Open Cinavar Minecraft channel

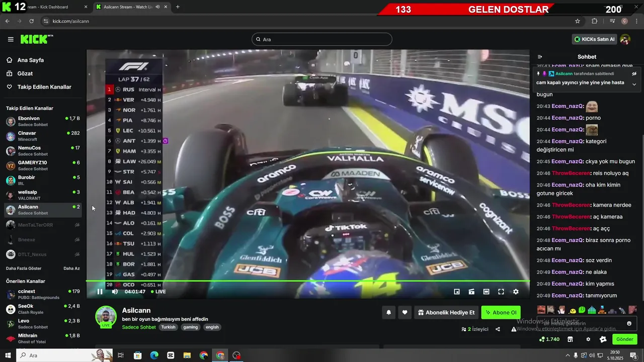[x=43, y=136]
